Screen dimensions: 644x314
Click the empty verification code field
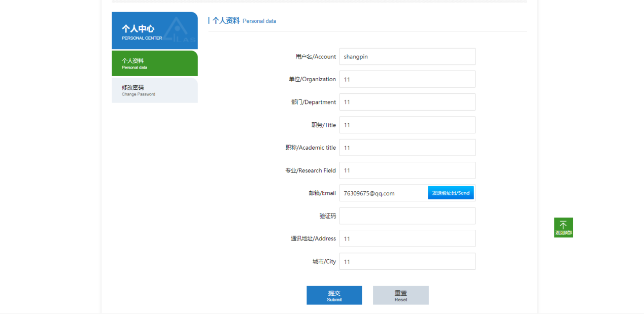pos(407,216)
